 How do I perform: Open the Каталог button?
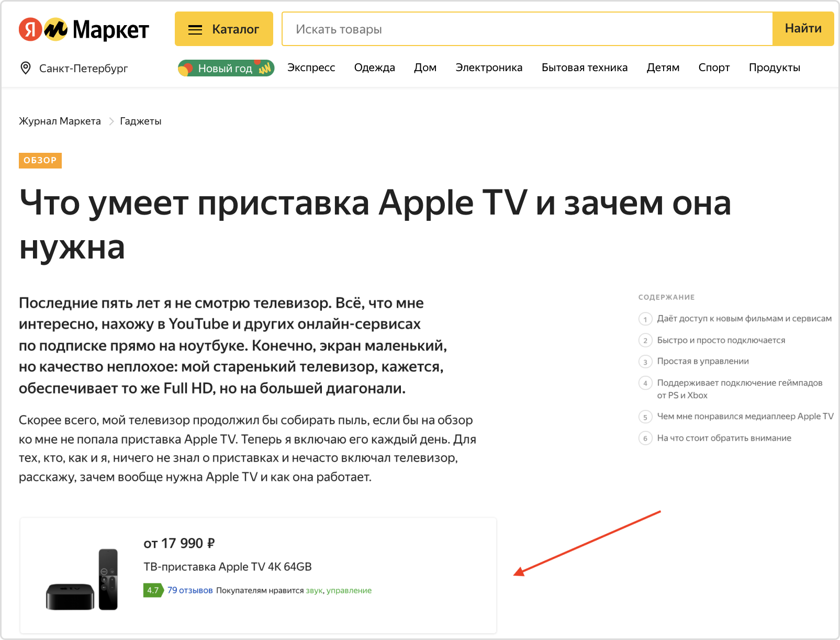[224, 29]
